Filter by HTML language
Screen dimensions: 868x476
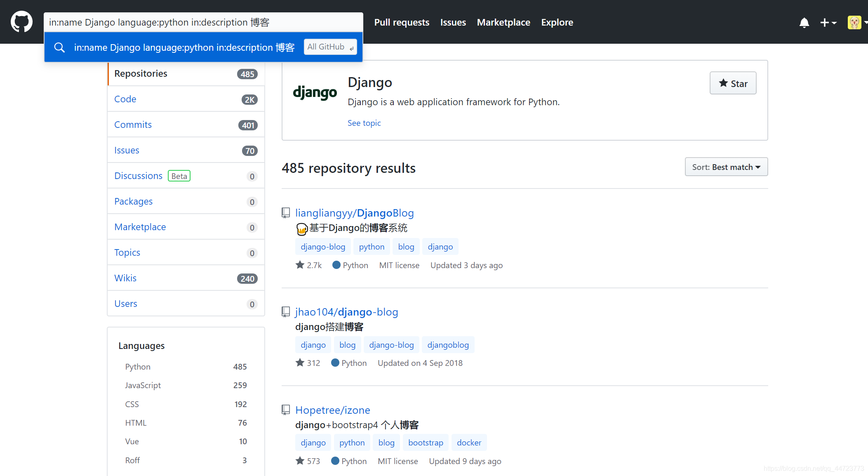pyautogui.click(x=186, y=423)
